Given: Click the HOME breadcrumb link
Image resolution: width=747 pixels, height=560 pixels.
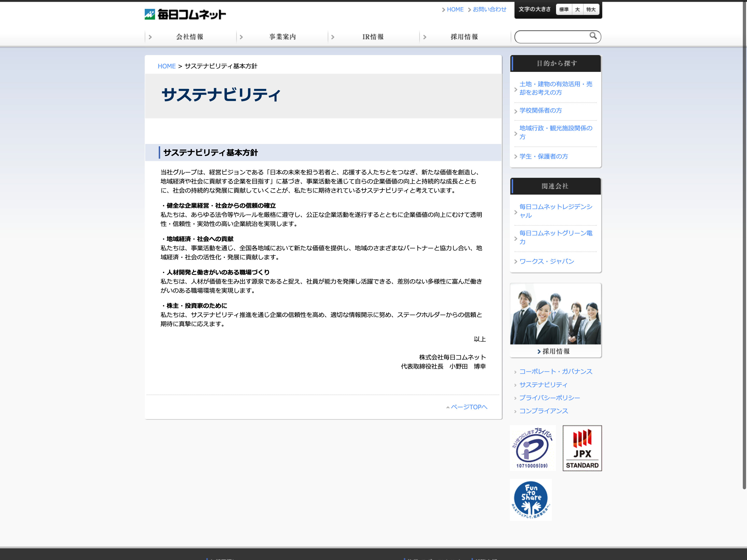Looking at the screenshot, I should (166, 66).
